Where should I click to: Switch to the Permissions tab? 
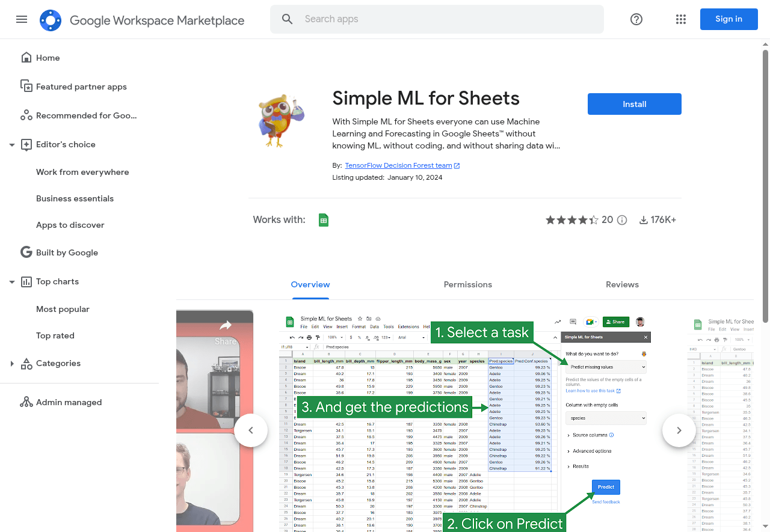click(467, 284)
